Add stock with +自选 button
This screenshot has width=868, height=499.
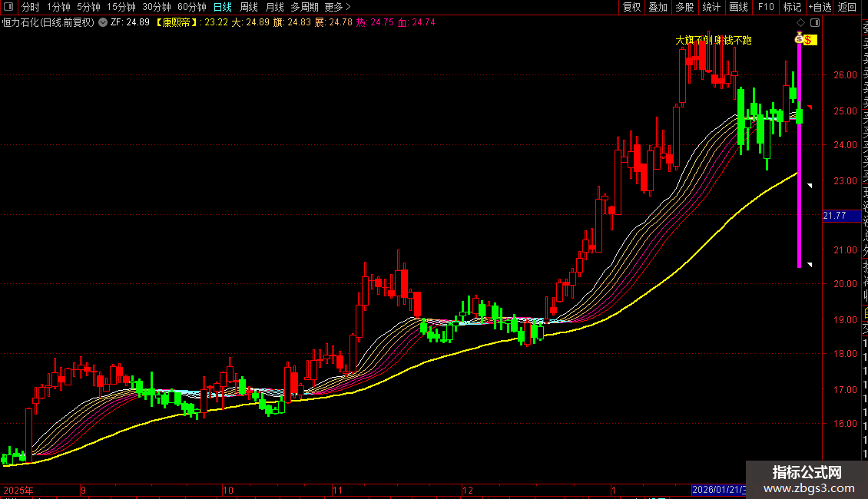pos(820,7)
